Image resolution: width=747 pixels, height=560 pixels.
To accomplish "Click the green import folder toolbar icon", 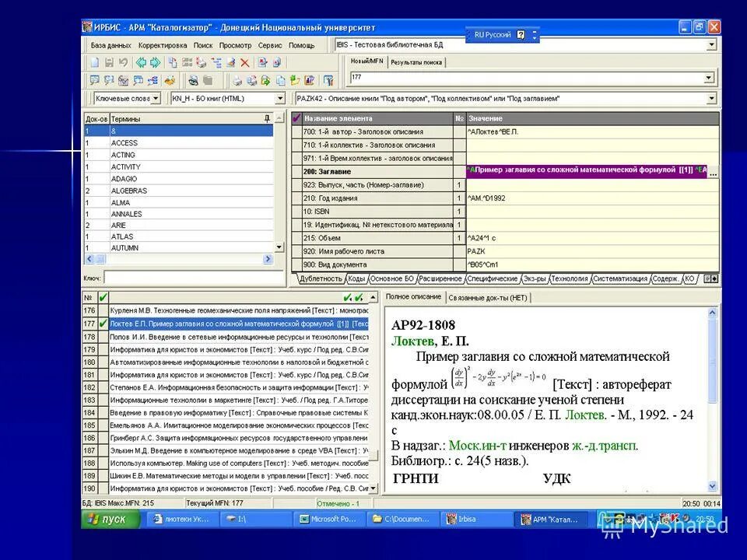I will click(295, 80).
